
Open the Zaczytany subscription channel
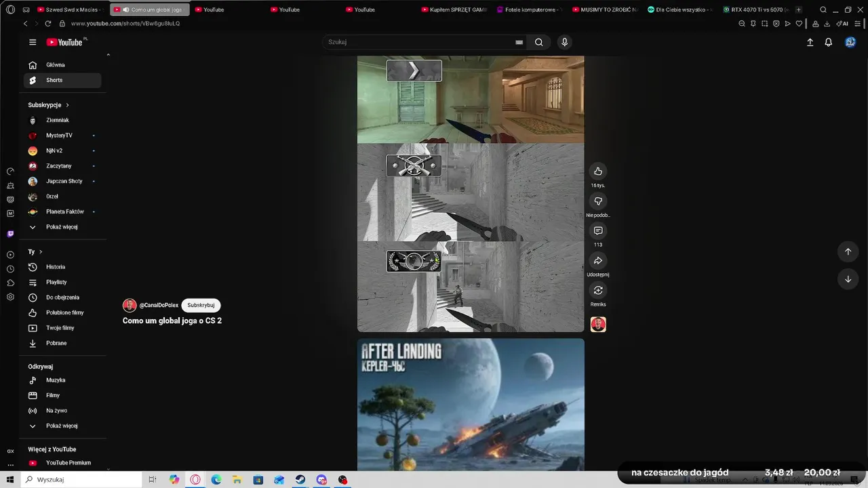[x=62, y=166]
